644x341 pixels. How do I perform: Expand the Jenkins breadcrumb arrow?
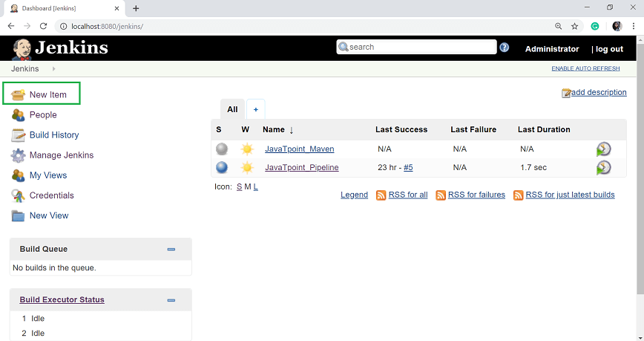tap(54, 68)
